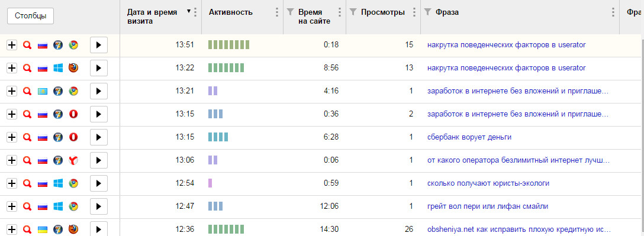The height and width of the screenshot is (236, 644).
Task: Play the 12:54 visit recording
Action: (99, 183)
